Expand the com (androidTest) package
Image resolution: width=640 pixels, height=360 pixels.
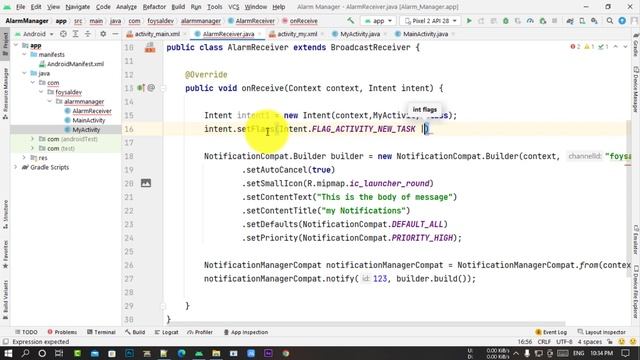pos(32,139)
